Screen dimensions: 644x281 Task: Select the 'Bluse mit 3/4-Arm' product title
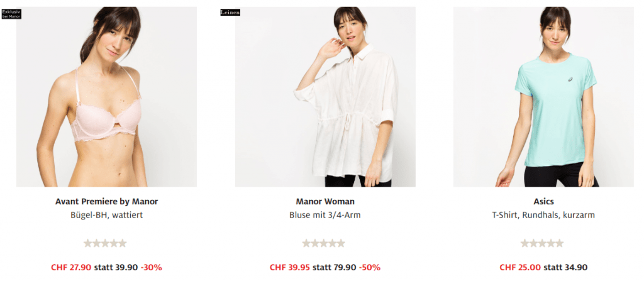[325, 215]
